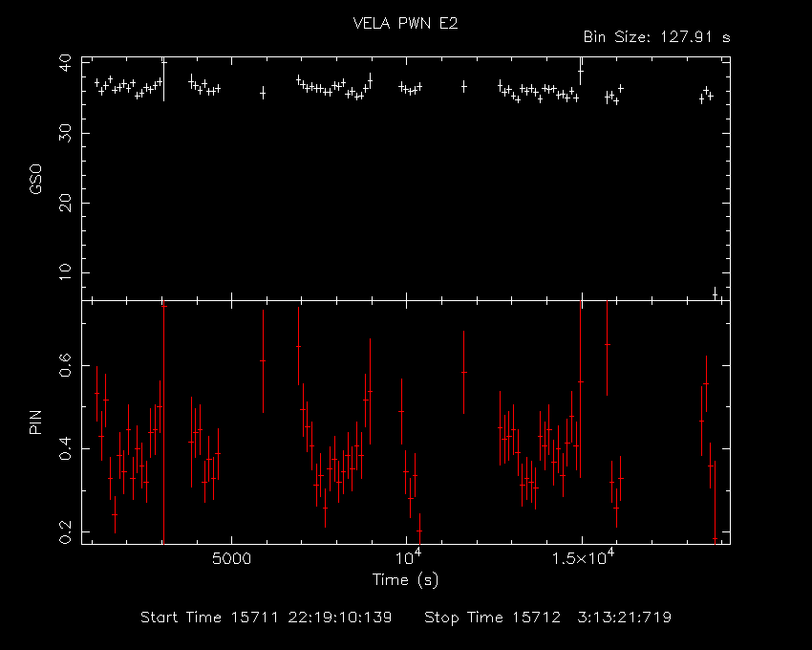The image size is (812, 650).
Task: Click the "Stop Time 15712 3:13:21:719" text
Action: [548, 617]
